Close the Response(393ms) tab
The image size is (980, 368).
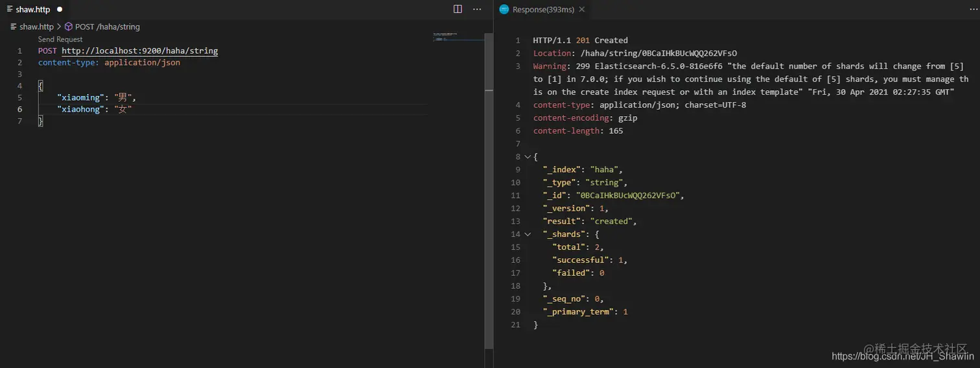click(x=581, y=9)
